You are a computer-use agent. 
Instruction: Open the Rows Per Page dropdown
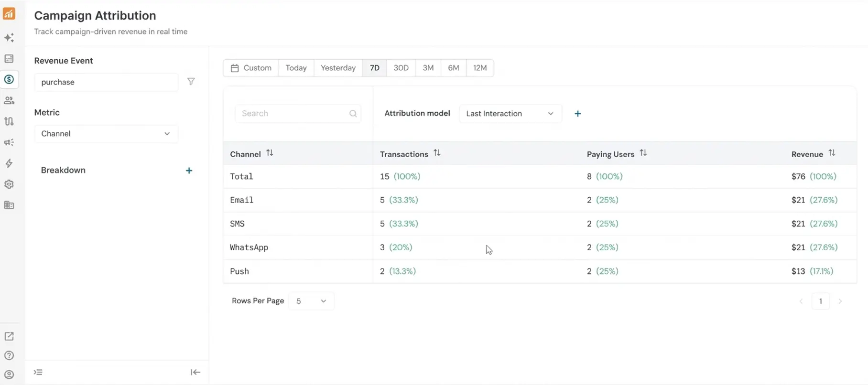point(311,301)
